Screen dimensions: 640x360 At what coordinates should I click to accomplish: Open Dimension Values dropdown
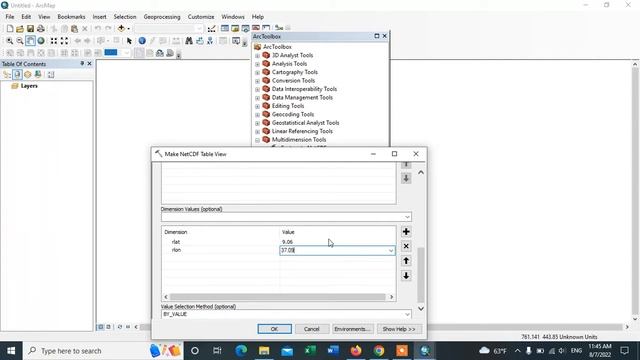tap(407, 217)
